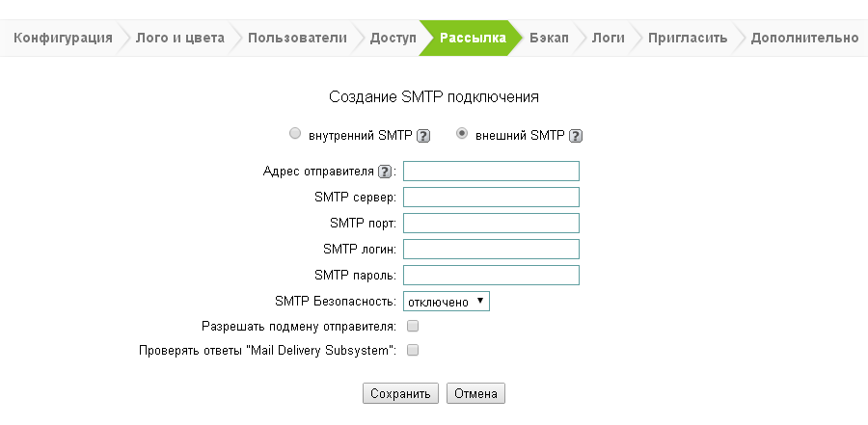Click help icon next to внешний SMTP
Viewport: 868px width, 425px height.
point(577,136)
